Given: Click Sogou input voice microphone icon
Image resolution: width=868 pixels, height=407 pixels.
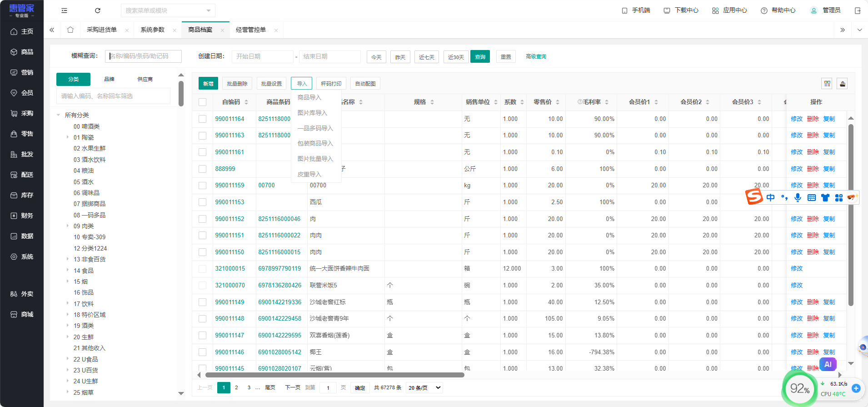Looking at the screenshot, I should (x=798, y=197).
